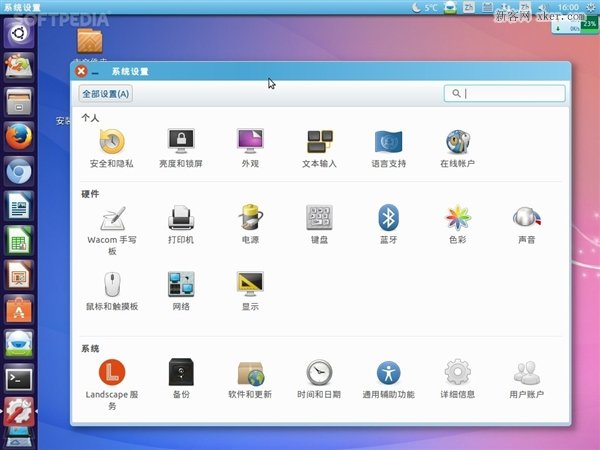Open 鼠标和触摸板 settings
600x450 pixels.
pyautogui.click(x=112, y=291)
